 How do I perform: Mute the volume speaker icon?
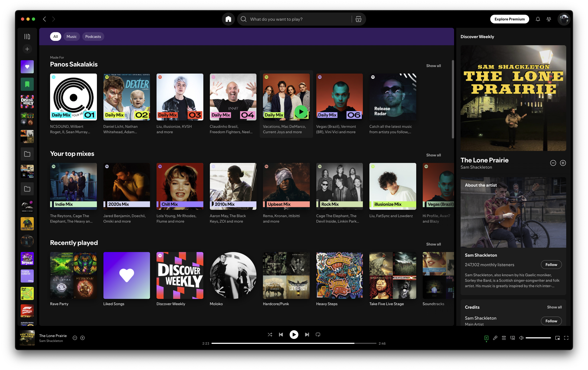tap(521, 338)
